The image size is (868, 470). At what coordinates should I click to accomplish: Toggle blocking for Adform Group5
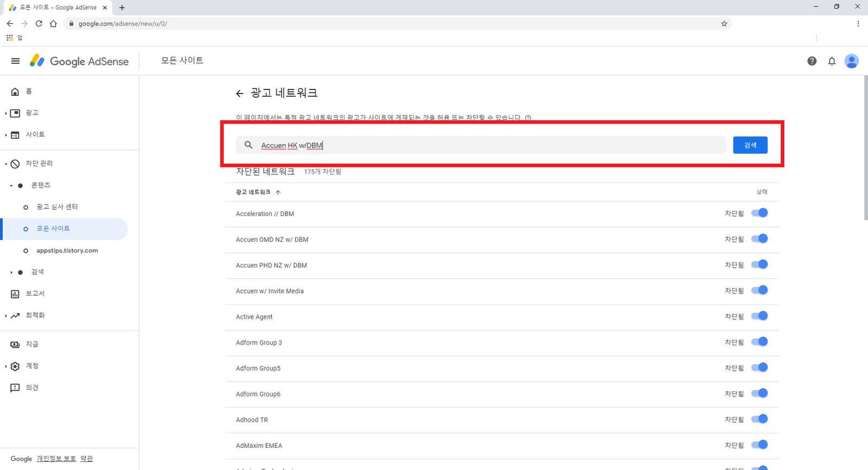(759, 368)
